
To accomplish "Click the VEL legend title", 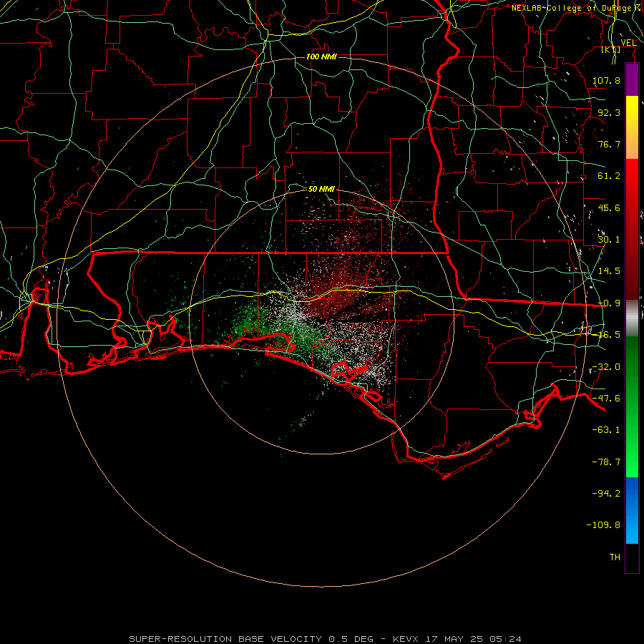I will click(628, 42).
